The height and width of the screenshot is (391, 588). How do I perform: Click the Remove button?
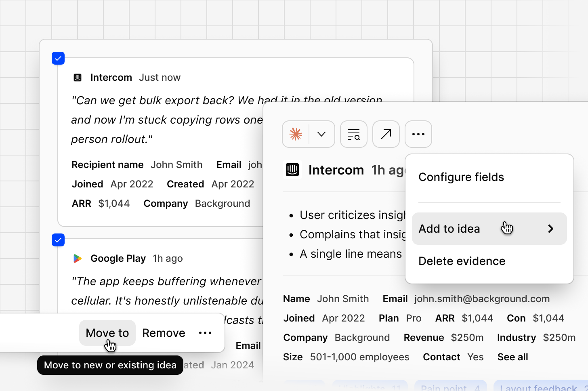point(164,333)
